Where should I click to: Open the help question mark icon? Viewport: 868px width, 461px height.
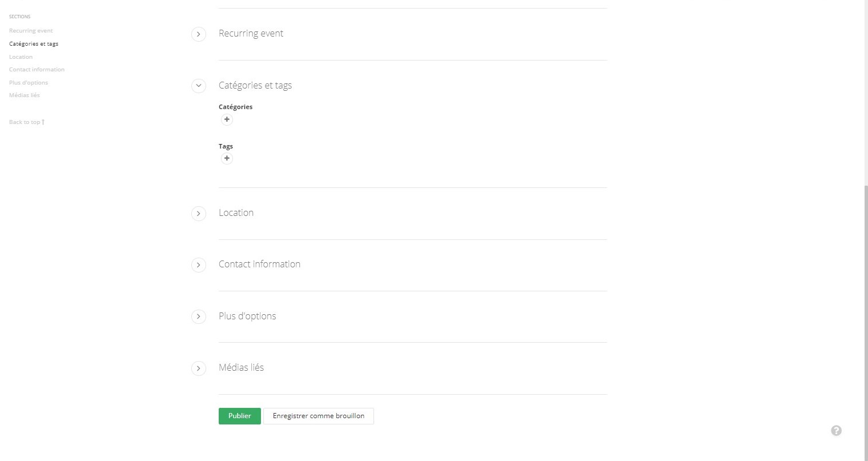[x=836, y=431]
